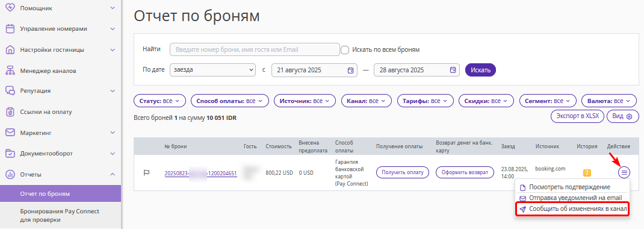Click the end date field 28 августа 2025
This screenshot has width=644, height=229.
point(416,70)
